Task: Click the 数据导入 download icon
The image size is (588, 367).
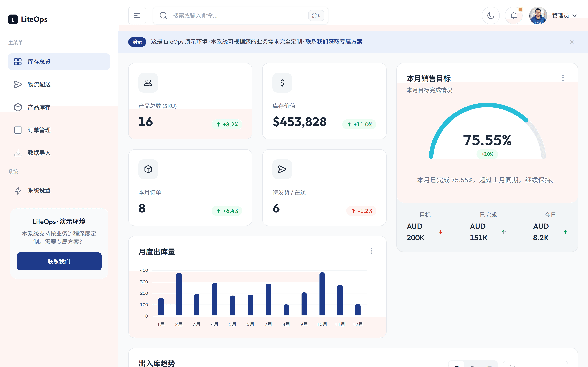Action: (x=18, y=153)
